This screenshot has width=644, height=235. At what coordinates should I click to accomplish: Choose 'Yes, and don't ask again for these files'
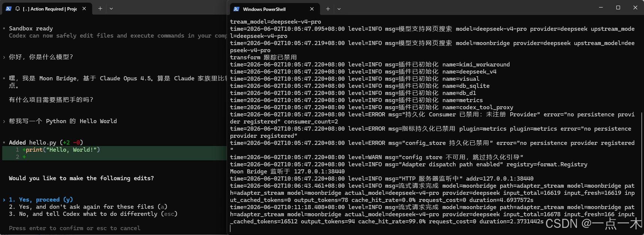88,207
